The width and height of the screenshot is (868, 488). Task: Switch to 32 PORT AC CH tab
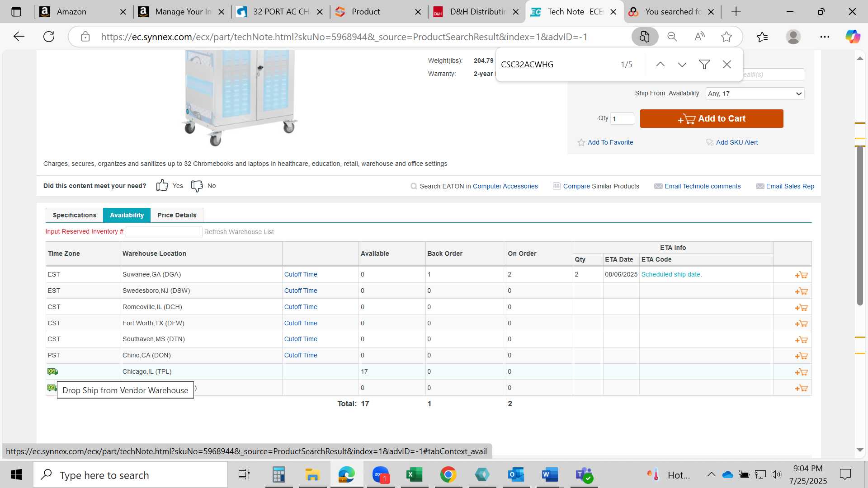point(280,12)
